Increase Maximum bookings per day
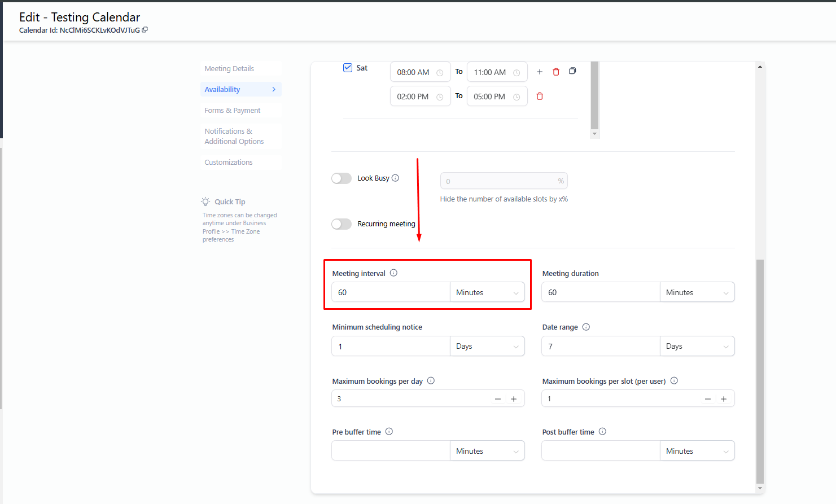This screenshot has width=836, height=504. [514, 399]
